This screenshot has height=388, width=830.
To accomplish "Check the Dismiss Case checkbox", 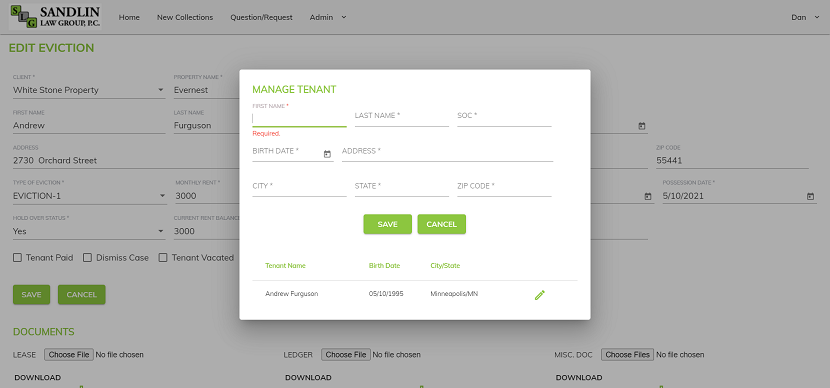I will 87,258.
